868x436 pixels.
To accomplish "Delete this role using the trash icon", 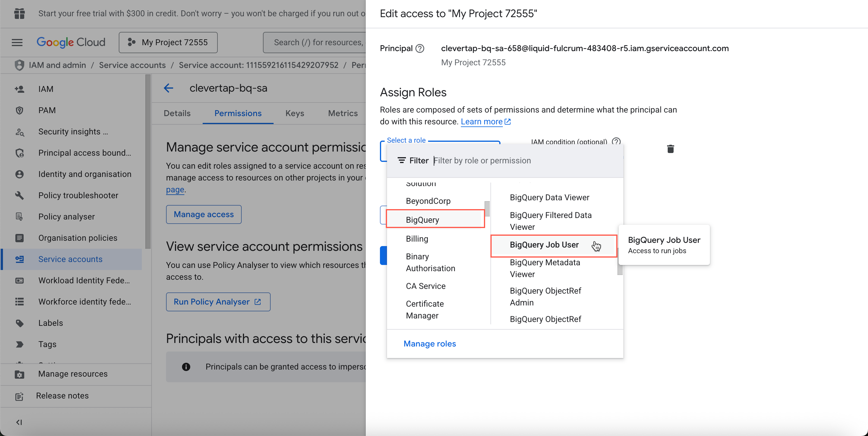I will [x=670, y=149].
